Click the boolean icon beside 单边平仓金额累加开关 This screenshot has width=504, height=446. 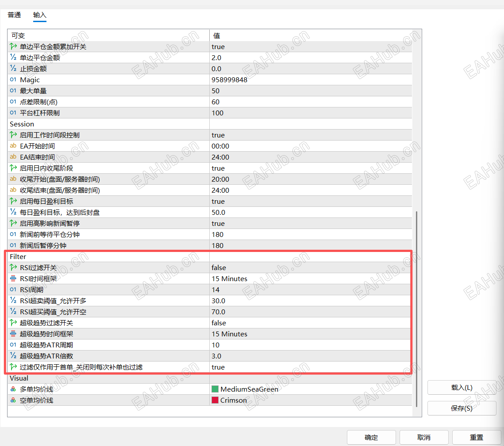(13, 46)
